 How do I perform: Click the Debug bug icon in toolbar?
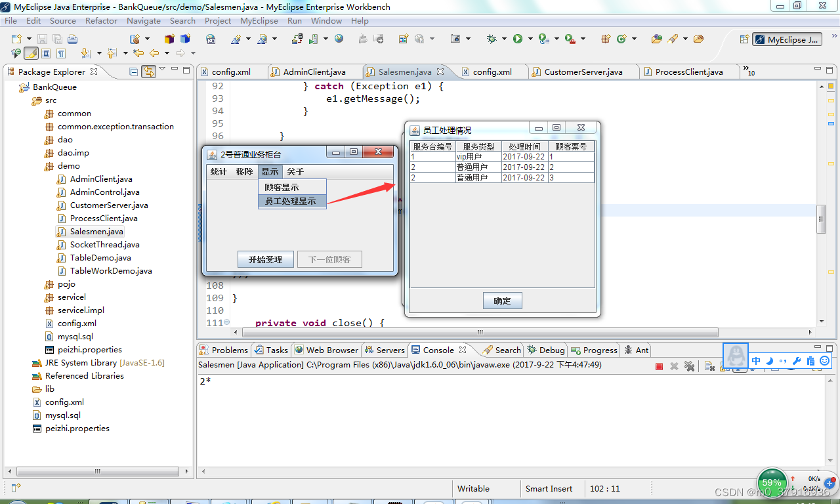pos(492,39)
